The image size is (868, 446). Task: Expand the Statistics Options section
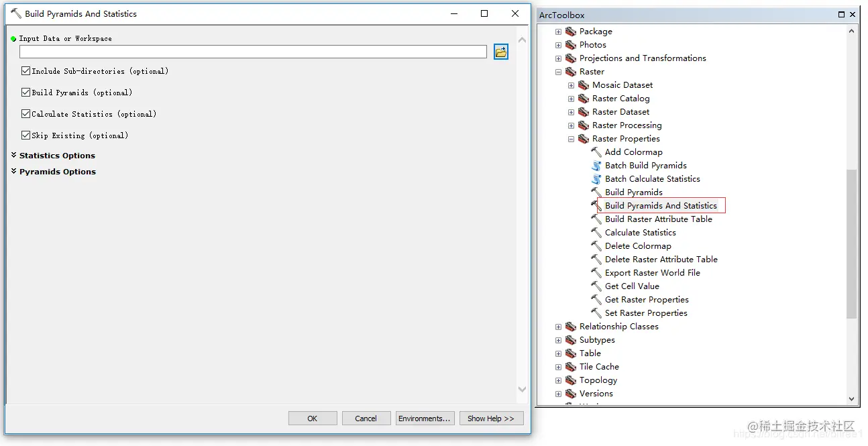14,156
